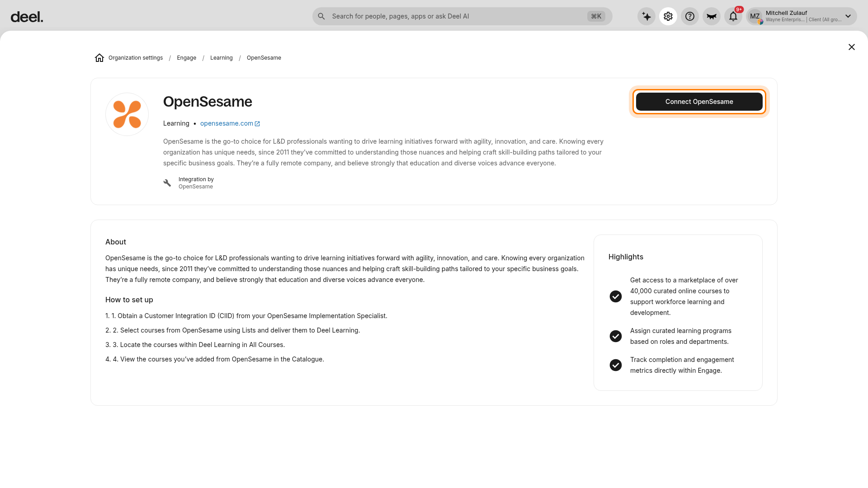868x488 pixels.
Task: Click the checkmark beside 40,000 curated courses
Action: (x=616, y=296)
